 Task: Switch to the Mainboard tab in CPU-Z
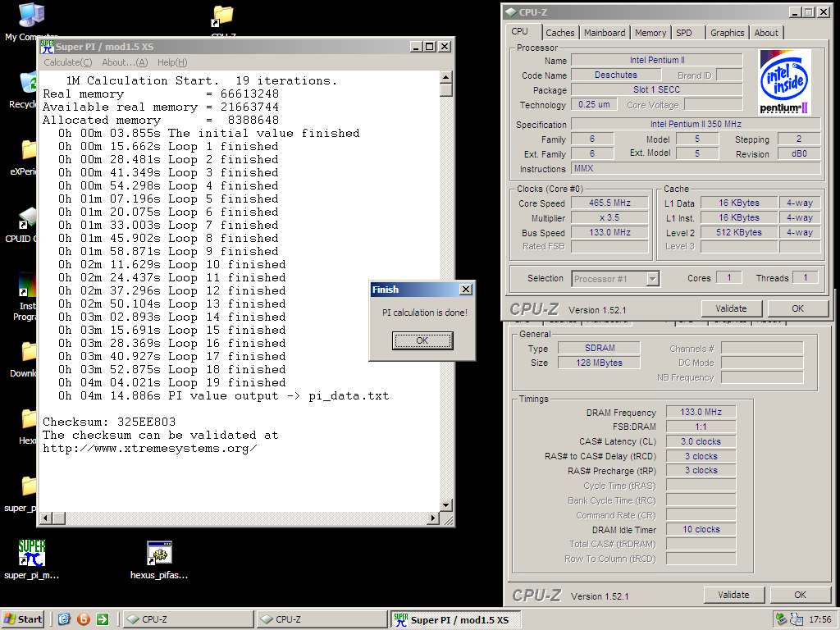point(605,33)
